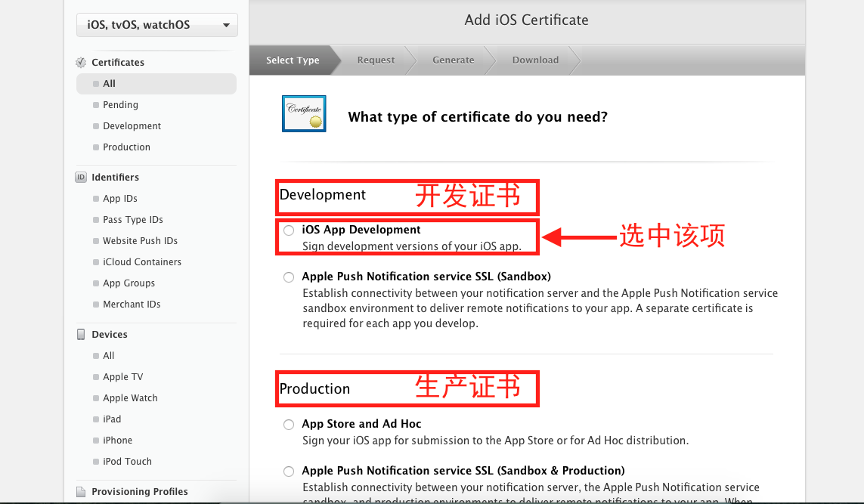The width and height of the screenshot is (864, 504).
Task: Select the iOS App Development radio button
Action: pos(289,230)
